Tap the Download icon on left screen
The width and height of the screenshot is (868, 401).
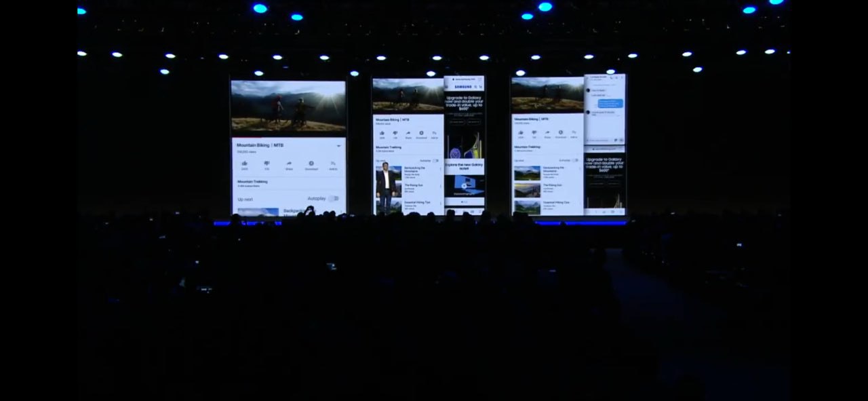[311, 163]
